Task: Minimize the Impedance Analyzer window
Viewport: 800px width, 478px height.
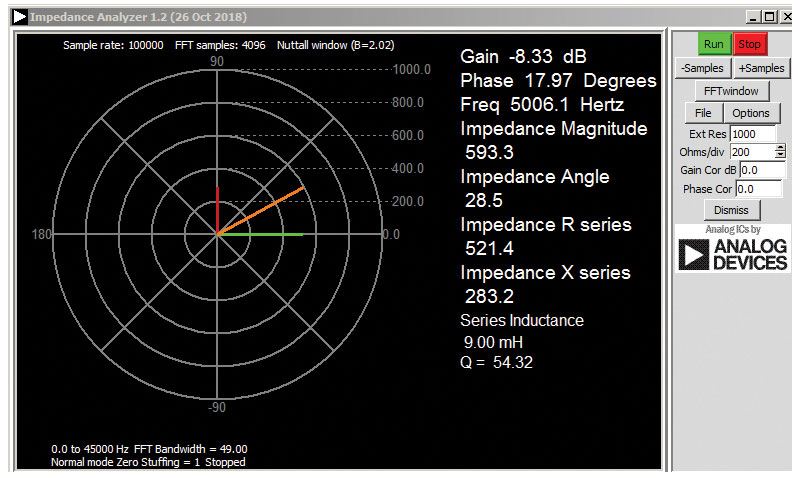Action: tap(751, 17)
